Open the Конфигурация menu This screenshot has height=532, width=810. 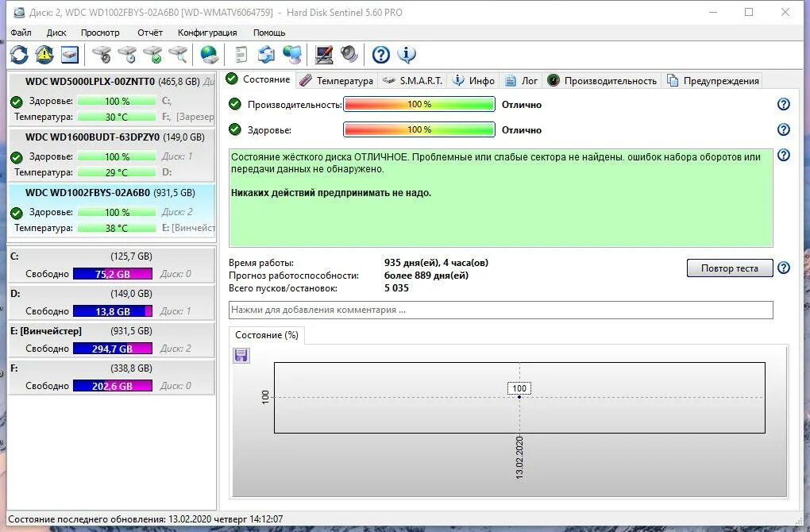207,33
